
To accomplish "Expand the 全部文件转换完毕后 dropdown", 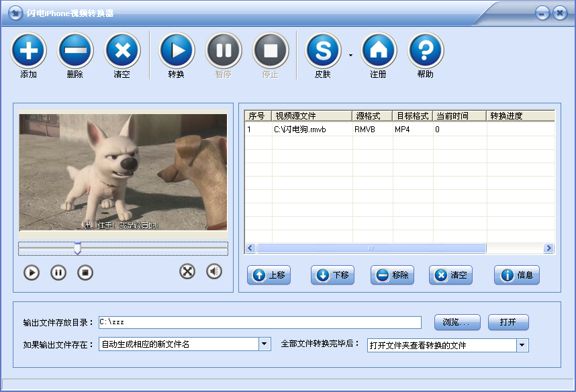I will (x=522, y=345).
